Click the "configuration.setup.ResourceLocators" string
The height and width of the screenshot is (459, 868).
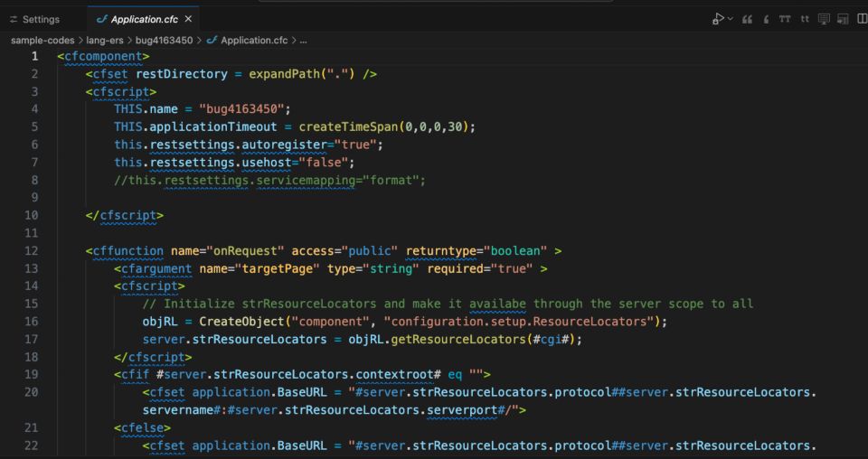click(519, 322)
